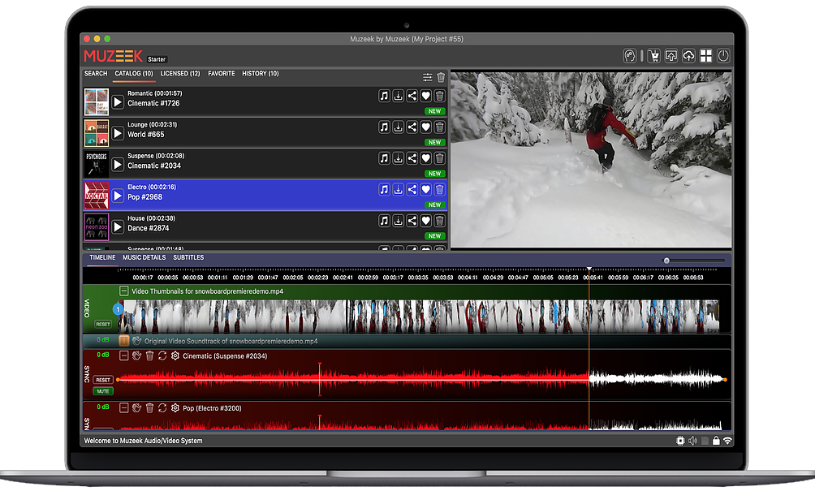The height and width of the screenshot is (504, 815).
Task: Download the Cinematic #2034 track
Action: tap(398, 158)
